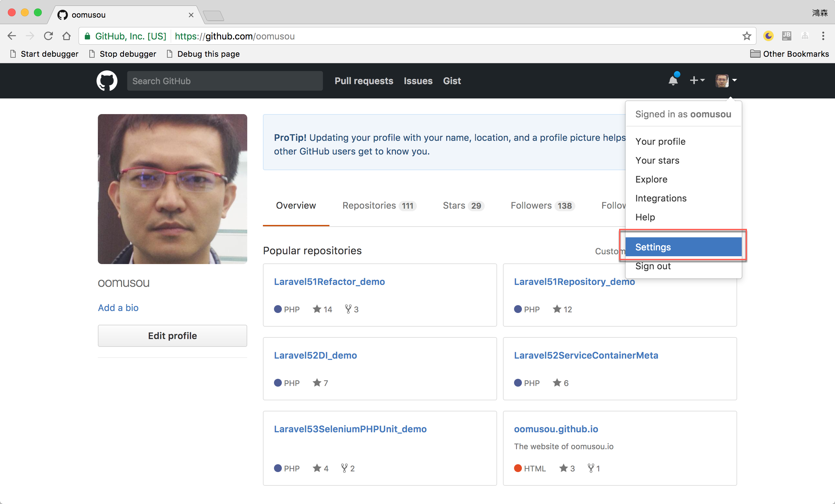Click 6 stars on Laravel52ServiceContainerMeta

(560, 383)
